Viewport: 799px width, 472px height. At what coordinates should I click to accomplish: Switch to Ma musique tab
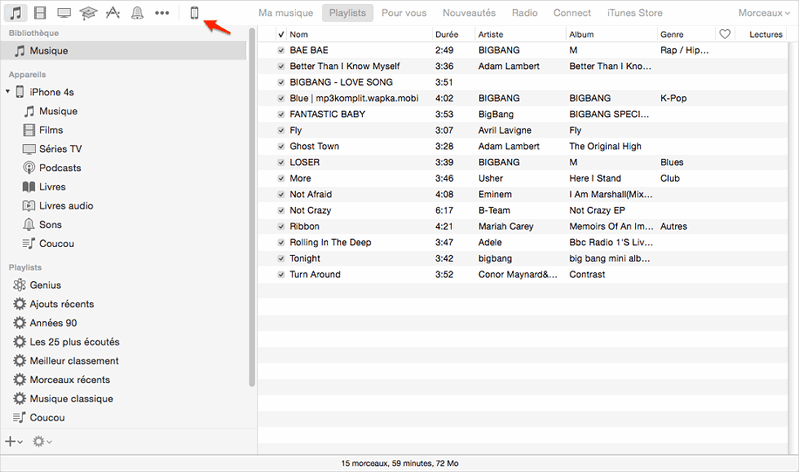[285, 13]
